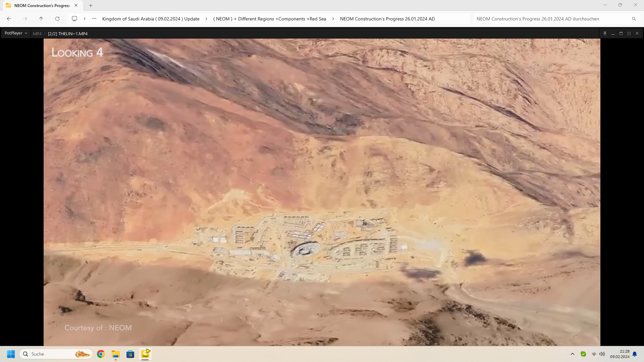644x362 pixels.
Task: Expand chevron after the NEOM Different Regions breadcrumb
Action: [x=333, y=19]
